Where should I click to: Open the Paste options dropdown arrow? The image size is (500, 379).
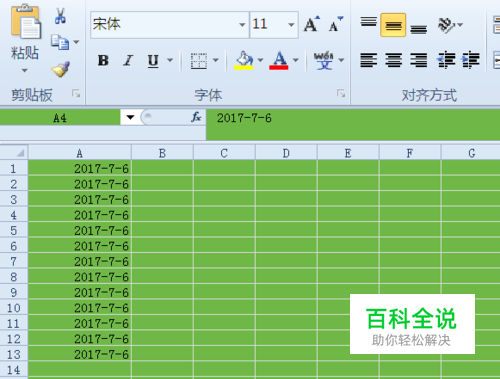coord(24,70)
